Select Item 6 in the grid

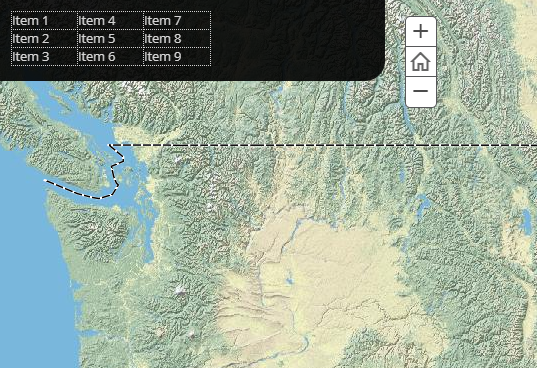pyautogui.click(x=110, y=56)
